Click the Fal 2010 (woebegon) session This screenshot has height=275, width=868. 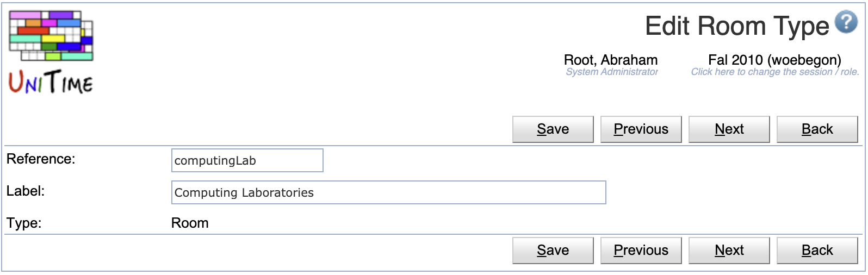pos(774,60)
